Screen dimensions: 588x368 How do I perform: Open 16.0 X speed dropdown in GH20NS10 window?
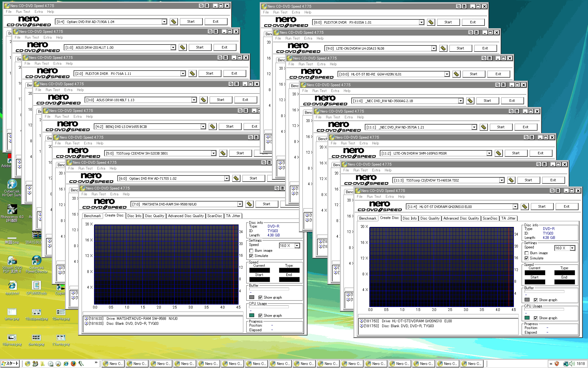pyautogui.click(x=572, y=248)
